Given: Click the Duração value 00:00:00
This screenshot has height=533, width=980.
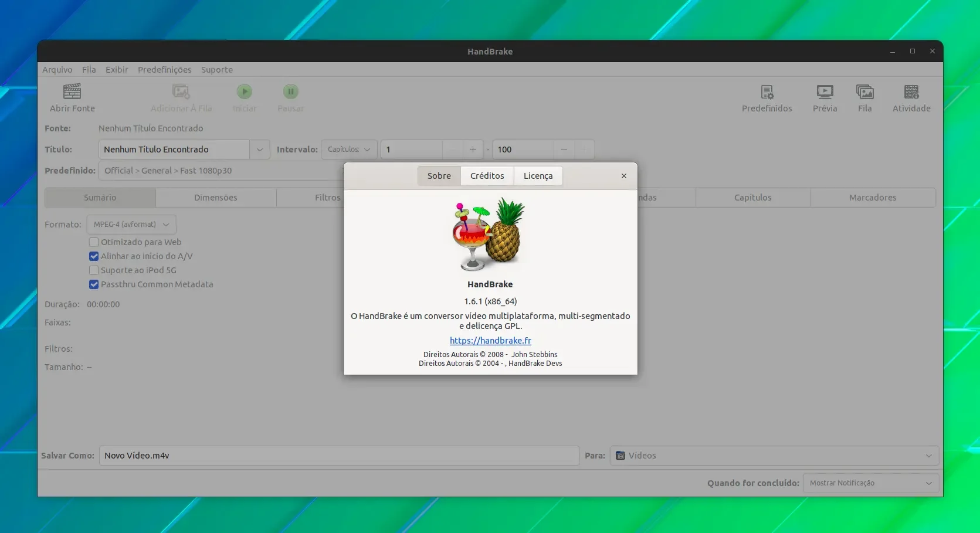Looking at the screenshot, I should pos(103,304).
